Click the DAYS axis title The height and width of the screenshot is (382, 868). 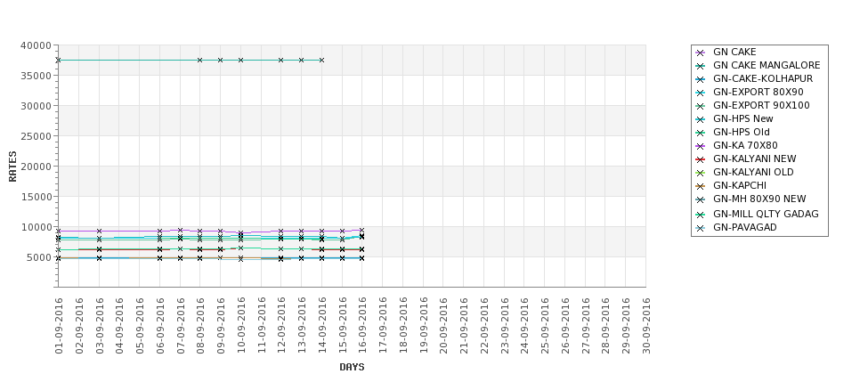click(352, 367)
